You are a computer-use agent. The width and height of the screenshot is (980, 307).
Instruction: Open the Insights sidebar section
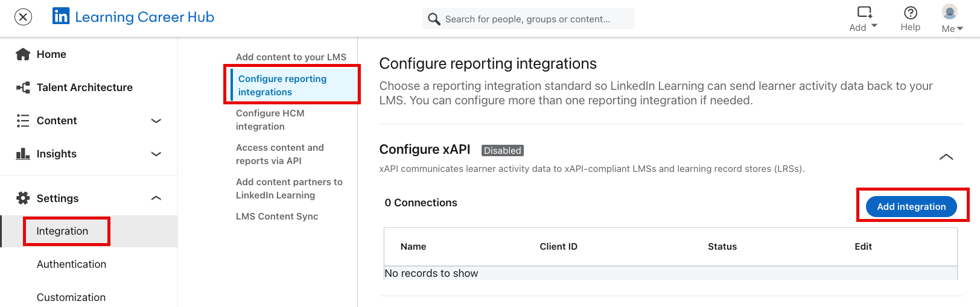(57, 154)
